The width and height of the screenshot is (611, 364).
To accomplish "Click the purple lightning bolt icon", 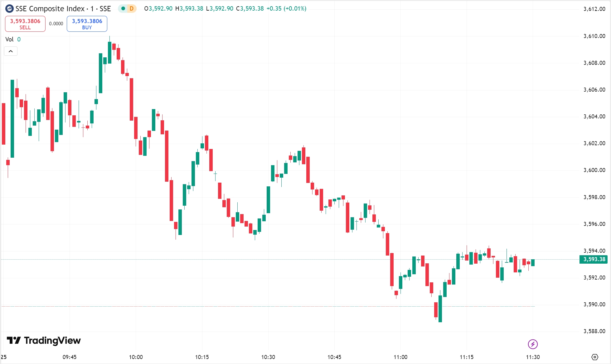I will click(x=533, y=344).
